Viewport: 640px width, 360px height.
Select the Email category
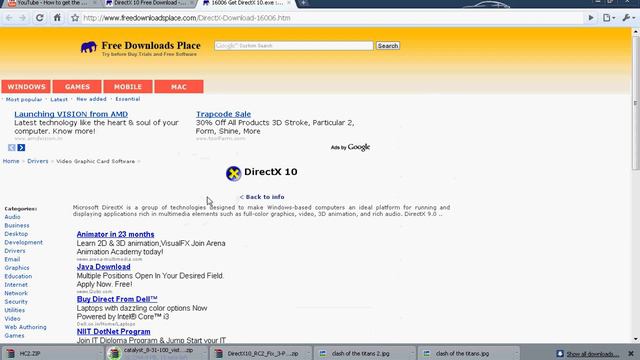tap(12, 259)
